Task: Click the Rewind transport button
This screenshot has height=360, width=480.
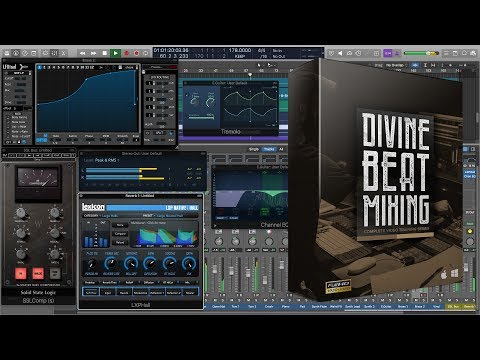Action: pos(82,53)
